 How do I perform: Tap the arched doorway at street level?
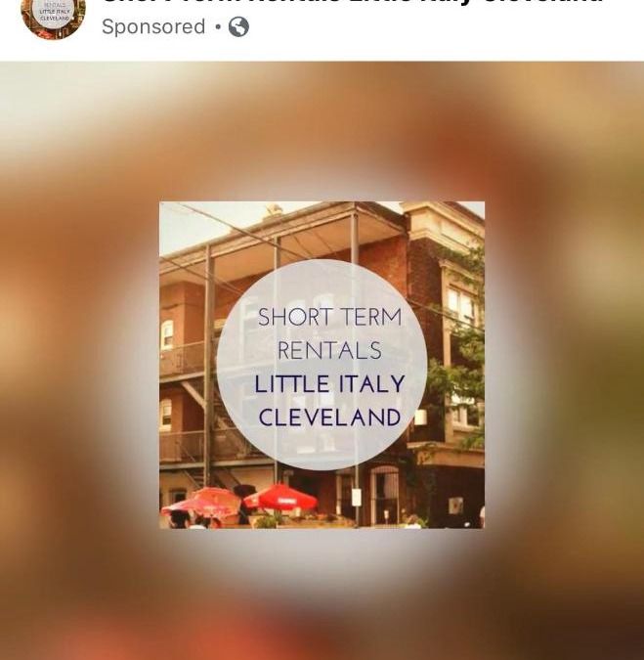(x=384, y=495)
